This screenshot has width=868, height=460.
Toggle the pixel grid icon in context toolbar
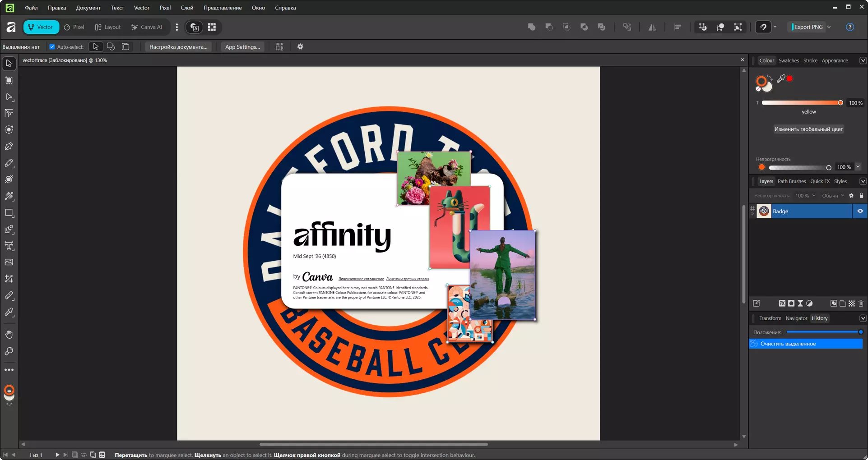pyautogui.click(x=279, y=47)
